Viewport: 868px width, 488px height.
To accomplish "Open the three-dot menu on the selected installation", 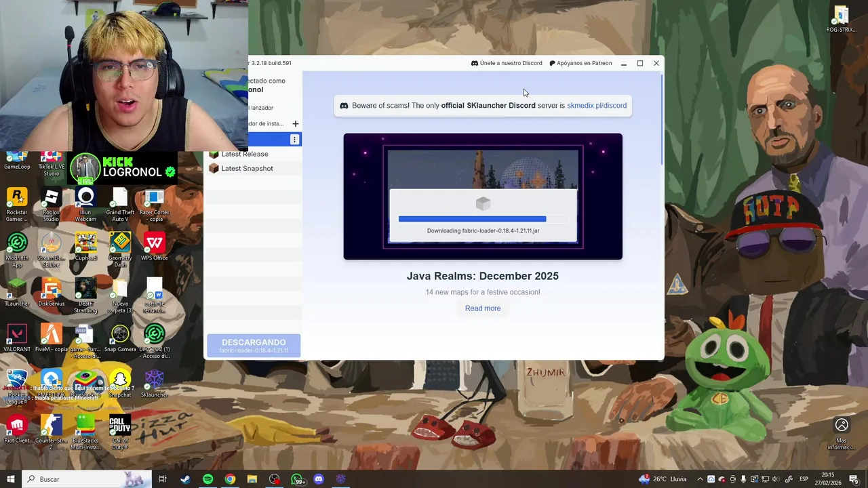I will [x=294, y=139].
